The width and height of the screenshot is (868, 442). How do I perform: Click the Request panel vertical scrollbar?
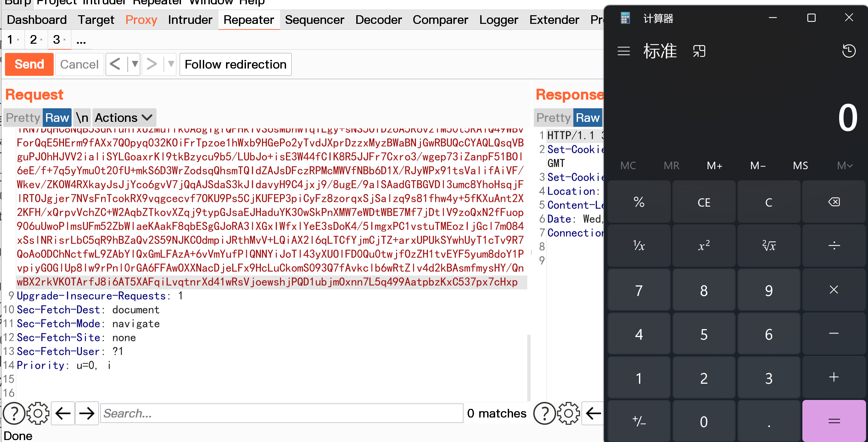pos(529,368)
